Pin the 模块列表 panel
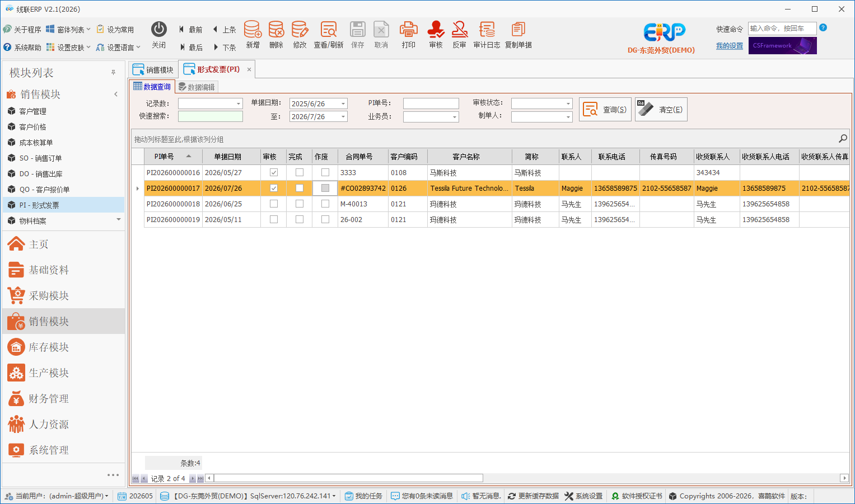Viewport: 855px width, 504px height. pyautogui.click(x=113, y=73)
